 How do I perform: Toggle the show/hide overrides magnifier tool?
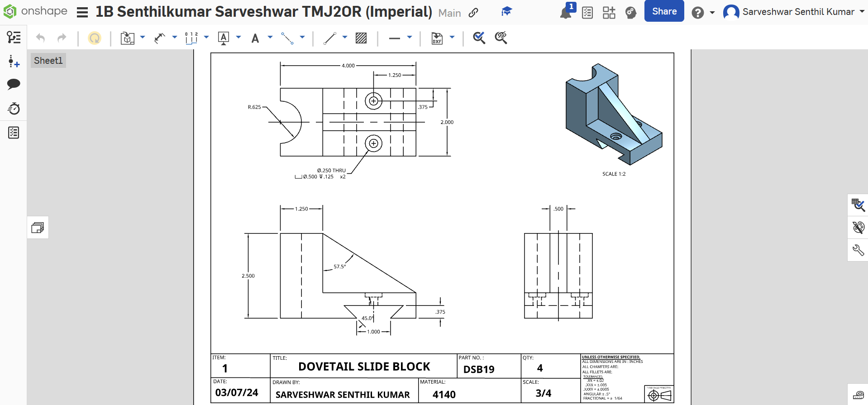[x=501, y=38]
